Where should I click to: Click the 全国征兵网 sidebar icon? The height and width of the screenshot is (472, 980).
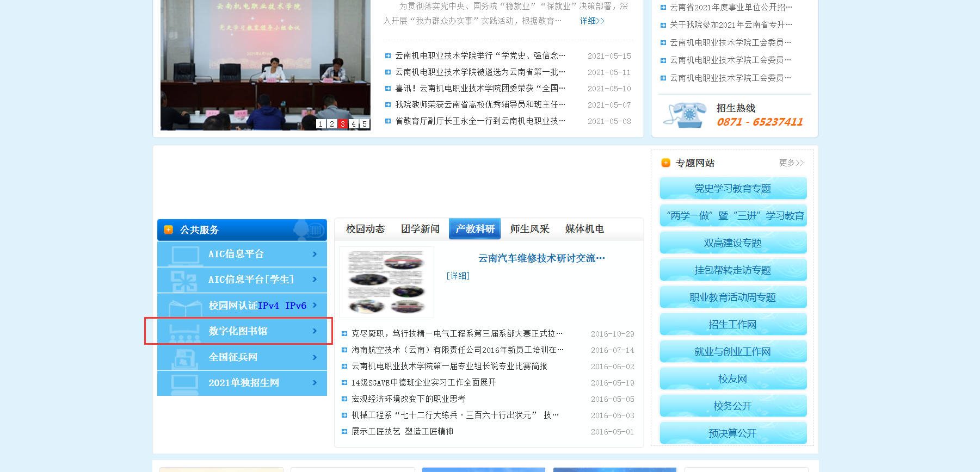[x=184, y=358]
